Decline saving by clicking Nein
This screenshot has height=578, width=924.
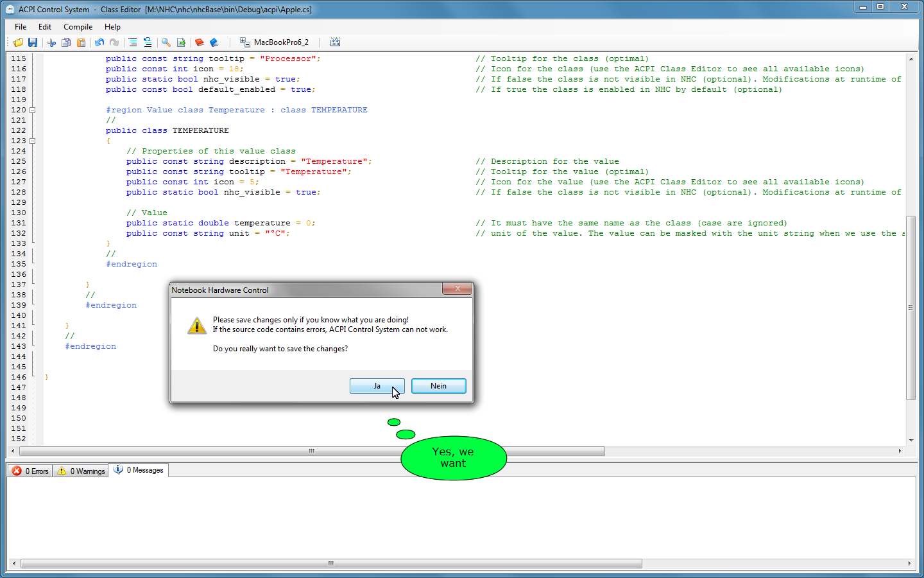point(438,386)
